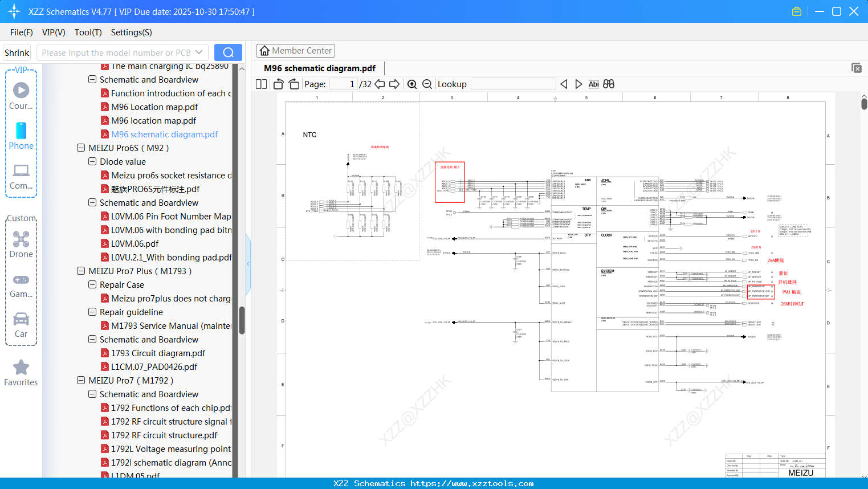Switch to the M96 schematic diagram.pdf tab
This screenshot has width=868, height=489.
319,68
